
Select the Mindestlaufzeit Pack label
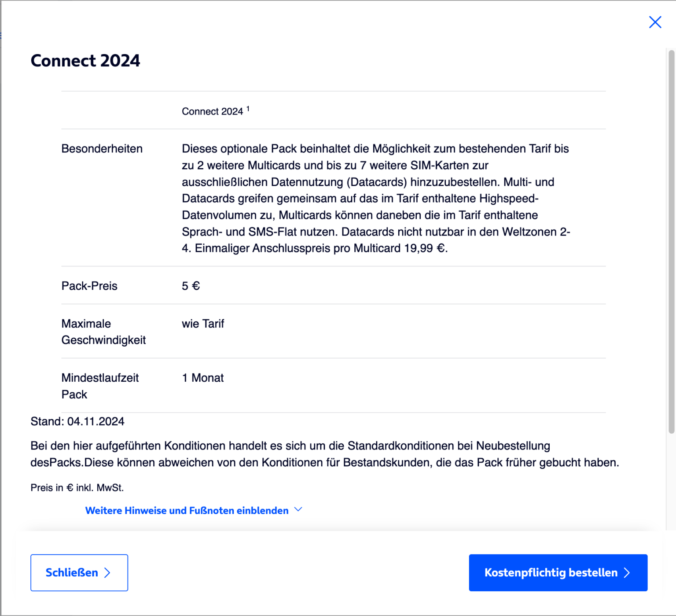[100, 386]
